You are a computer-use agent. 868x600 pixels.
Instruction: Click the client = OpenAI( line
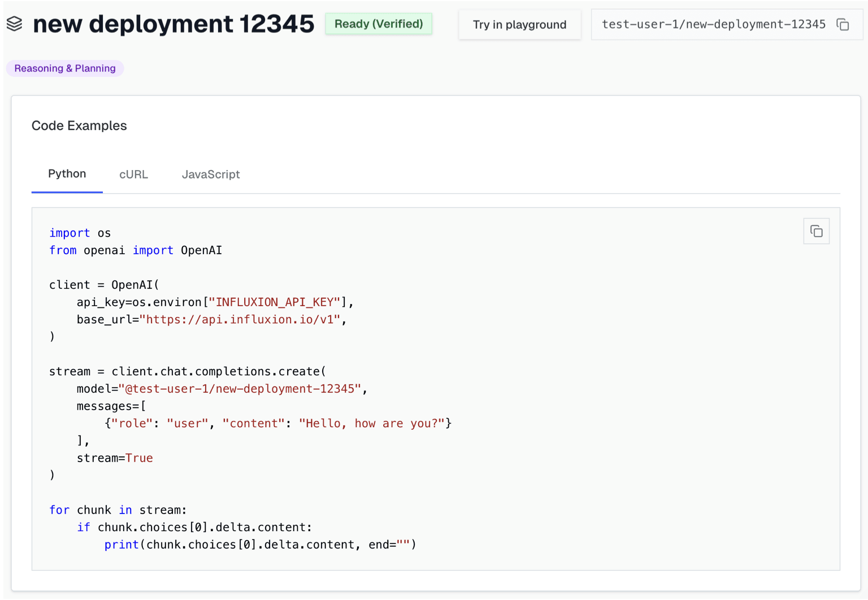coord(105,285)
